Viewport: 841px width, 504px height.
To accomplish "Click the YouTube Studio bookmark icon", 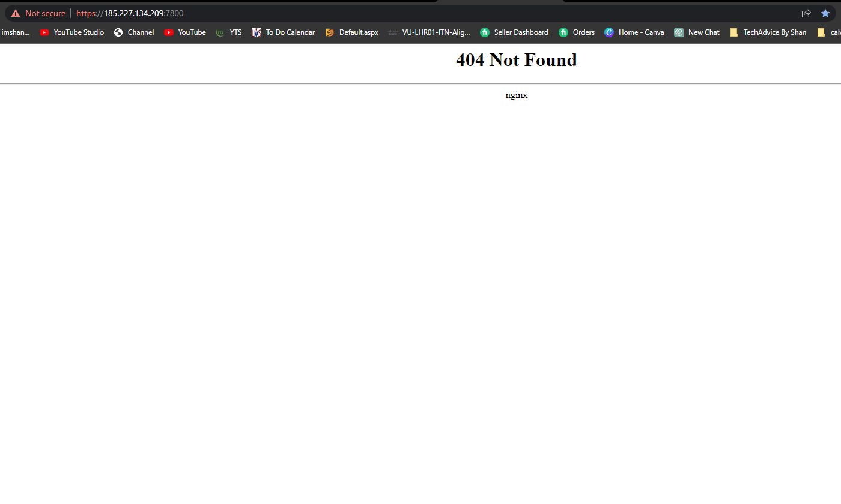I will [x=44, y=32].
